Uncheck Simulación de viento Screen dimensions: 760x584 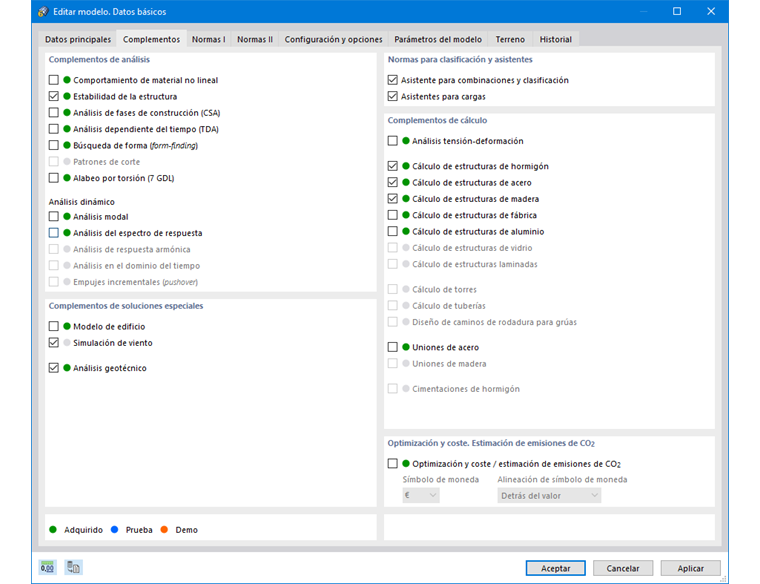[x=54, y=343]
